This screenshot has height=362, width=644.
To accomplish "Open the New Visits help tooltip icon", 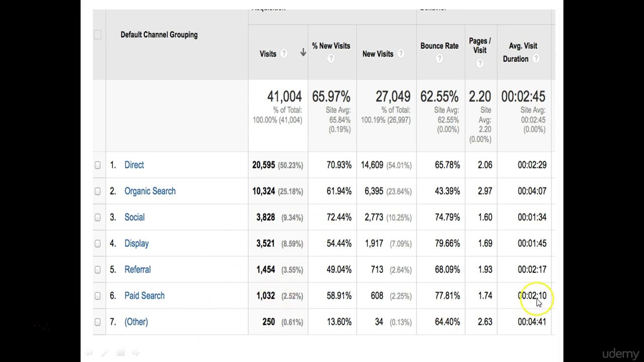I will click(x=401, y=54).
